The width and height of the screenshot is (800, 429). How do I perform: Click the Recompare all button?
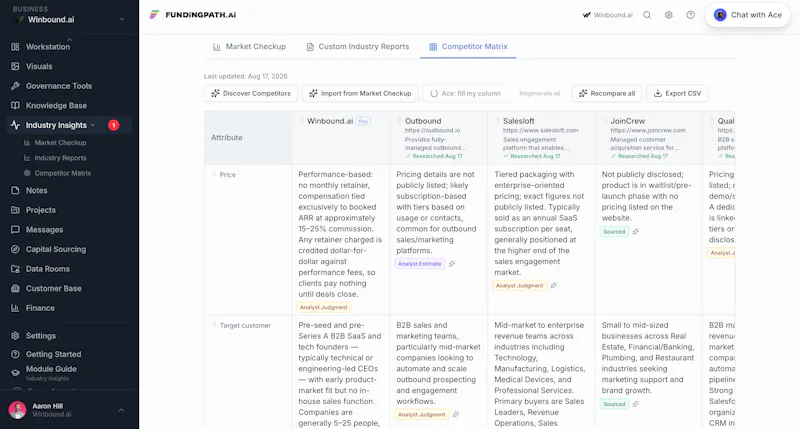[x=607, y=93]
